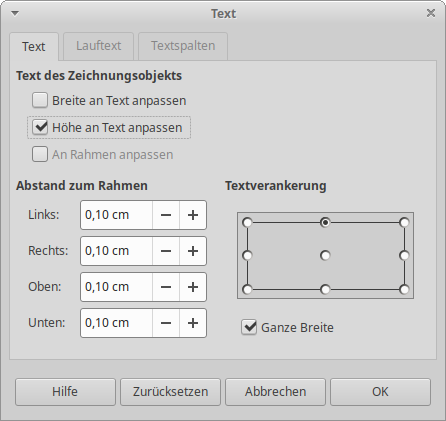Cancel the dialog with Abbrechen
This screenshot has width=446, height=421.
coord(275,392)
